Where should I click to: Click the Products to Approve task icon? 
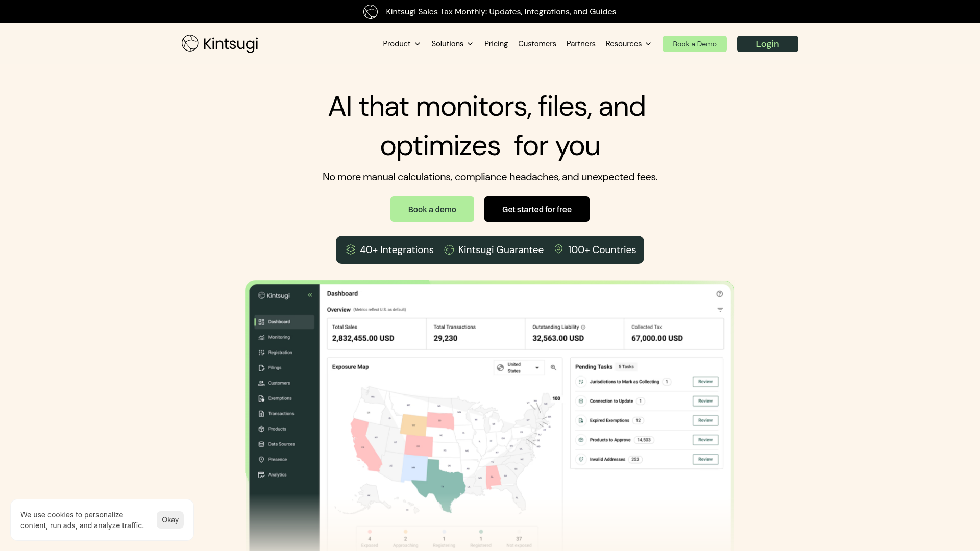[x=581, y=440]
